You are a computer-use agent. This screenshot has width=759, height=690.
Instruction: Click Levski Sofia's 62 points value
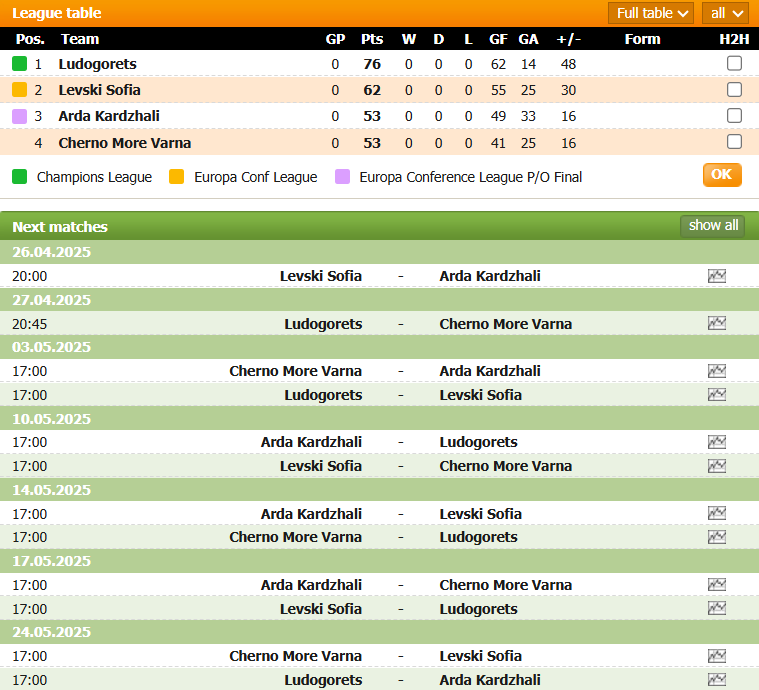coord(372,90)
